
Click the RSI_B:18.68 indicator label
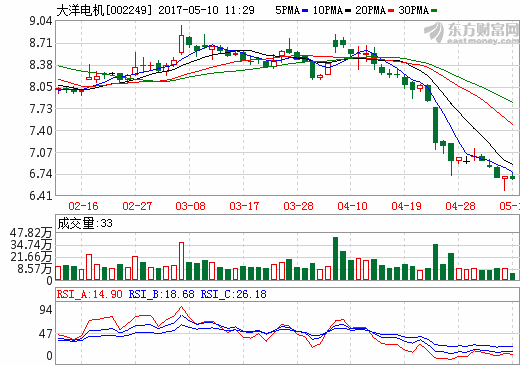click(x=161, y=294)
